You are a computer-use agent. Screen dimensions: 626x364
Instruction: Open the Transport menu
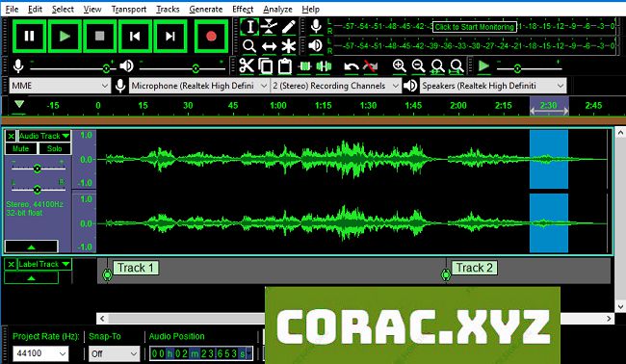pyautogui.click(x=128, y=9)
